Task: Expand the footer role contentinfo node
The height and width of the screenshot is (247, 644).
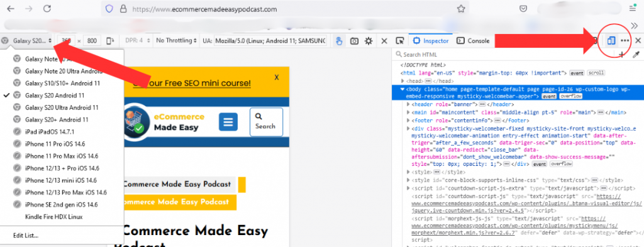Action: point(408,121)
